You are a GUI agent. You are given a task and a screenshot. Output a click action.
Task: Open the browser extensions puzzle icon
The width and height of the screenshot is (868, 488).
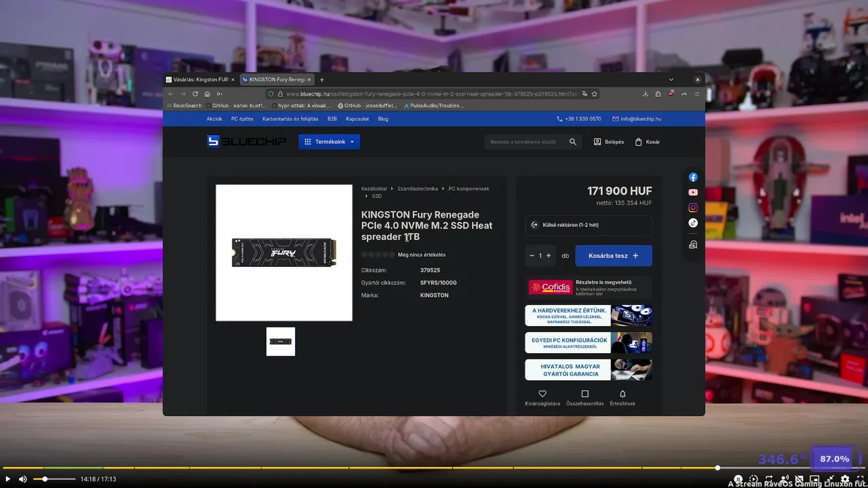point(658,94)
